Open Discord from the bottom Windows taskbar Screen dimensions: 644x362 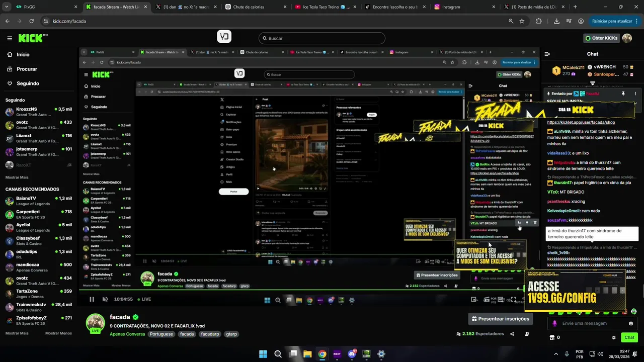pos(352,354)
